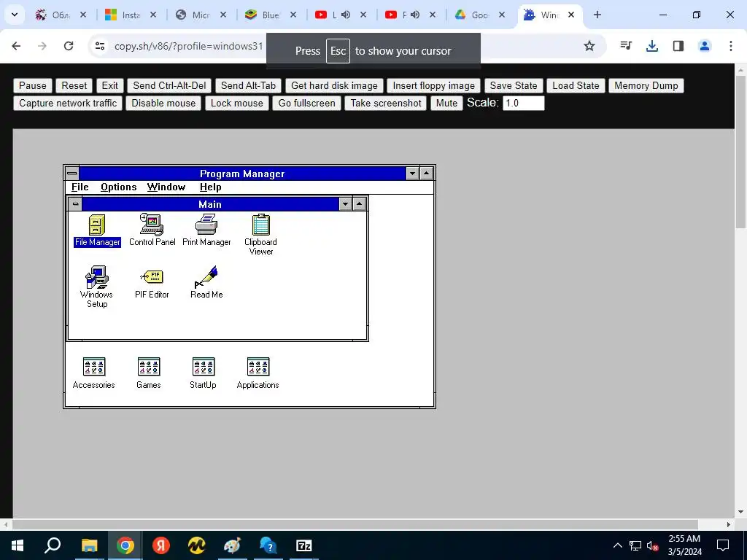Open Chrome media control icon

625,46
